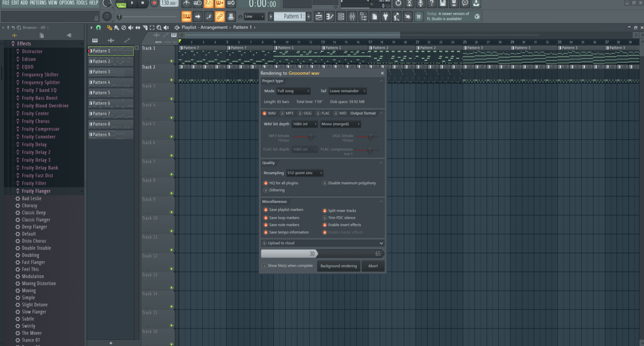Viewport: 644px width, 346px height.
Task: Collapse the Miscellaneous section arrow
Action: [381, 202]
